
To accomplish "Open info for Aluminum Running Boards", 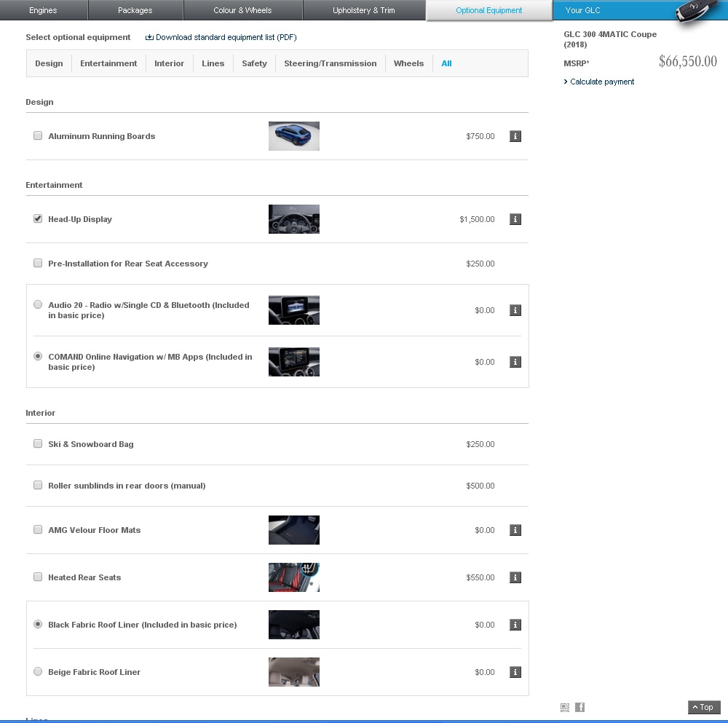I will [x=515, y=136].
